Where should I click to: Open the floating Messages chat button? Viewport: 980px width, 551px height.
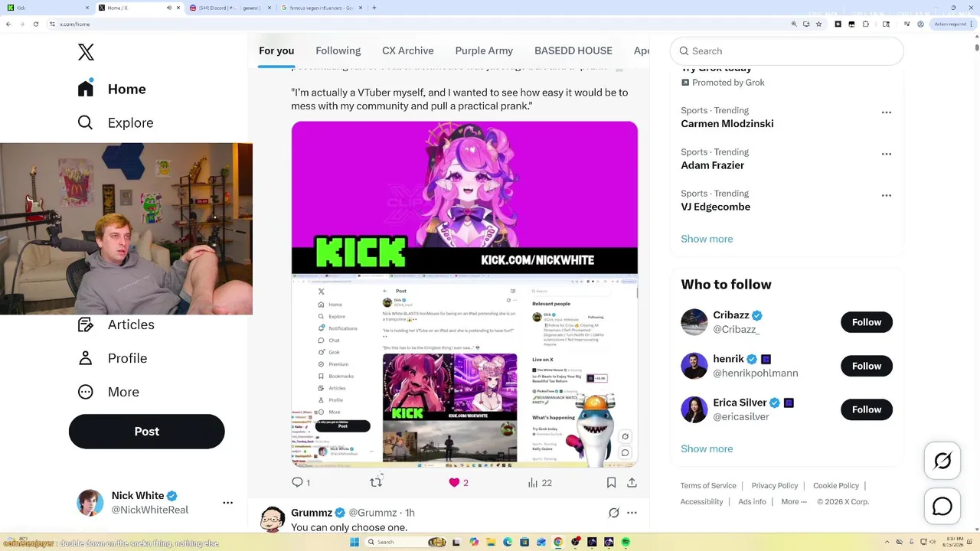pos(942,506)
